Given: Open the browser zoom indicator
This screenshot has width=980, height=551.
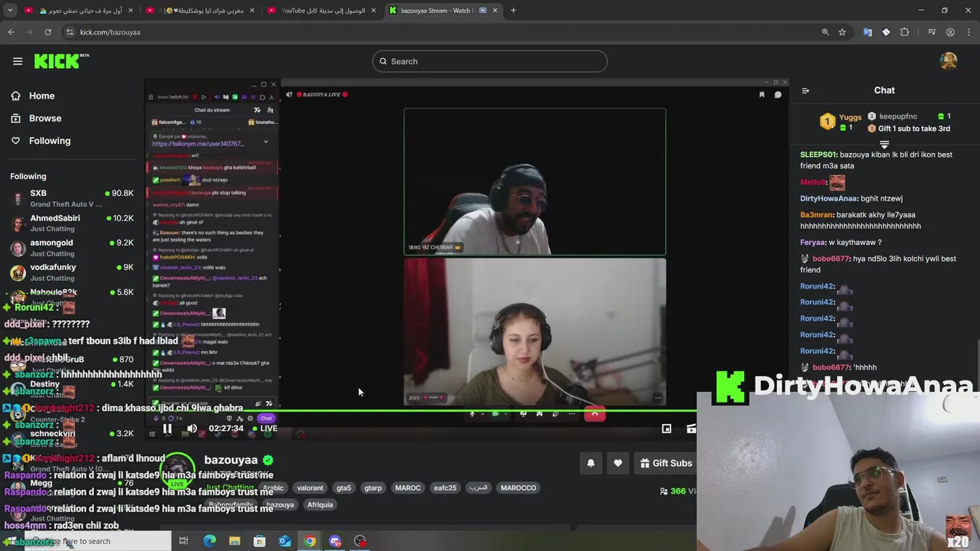Looking at the screenshot, I should (825, 32).
